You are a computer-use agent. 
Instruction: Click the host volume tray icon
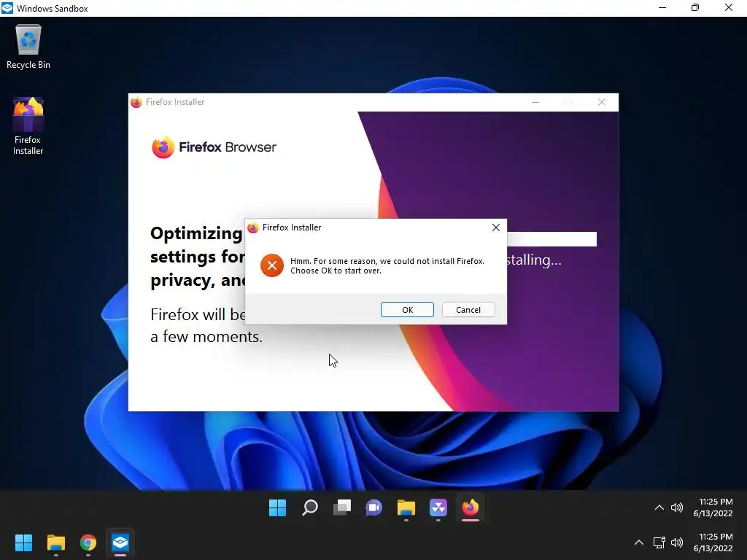pyautogui.click(x=677, y=542)
